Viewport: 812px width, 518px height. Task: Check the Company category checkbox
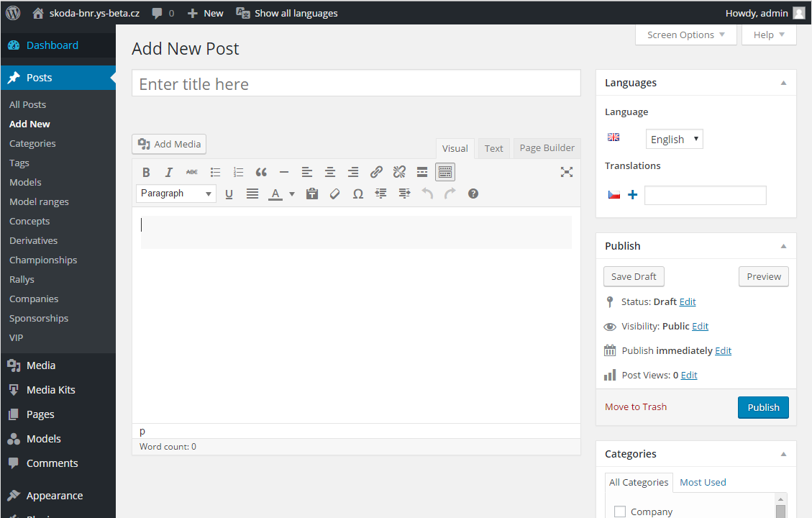(x=620, y=512)
